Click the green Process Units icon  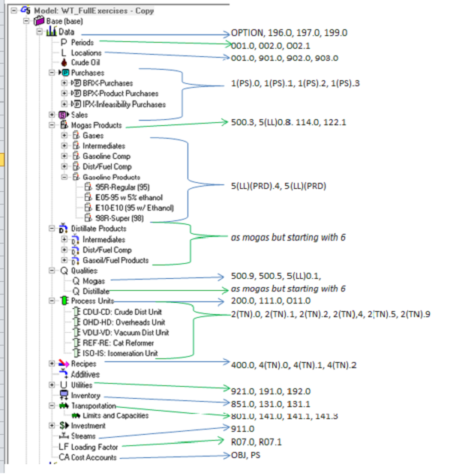pos(64,301)
